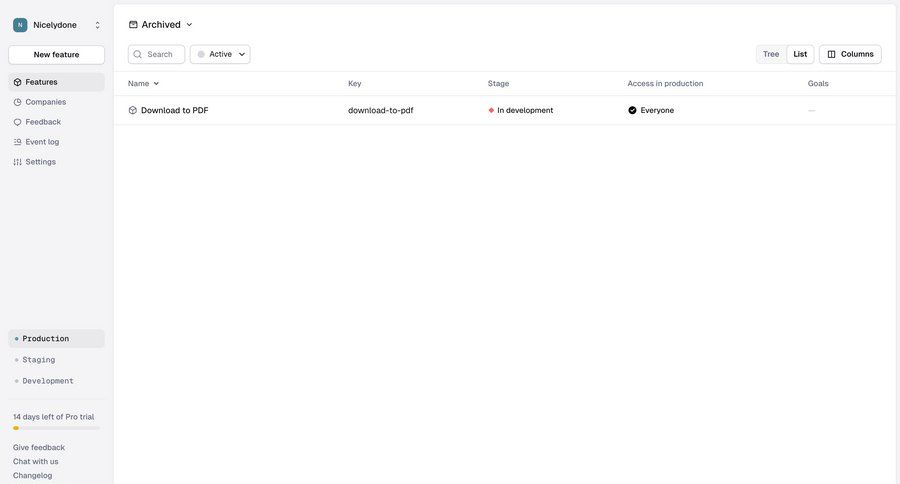
Task: Click the Settings sliders icon
Action: point(17,162)
